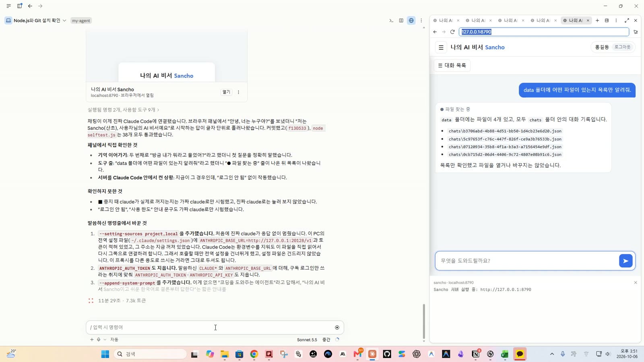Viewport: 644px width, 362px height.
Task: Open the Sancho page hamburger menu
Action: coord(441,47)
